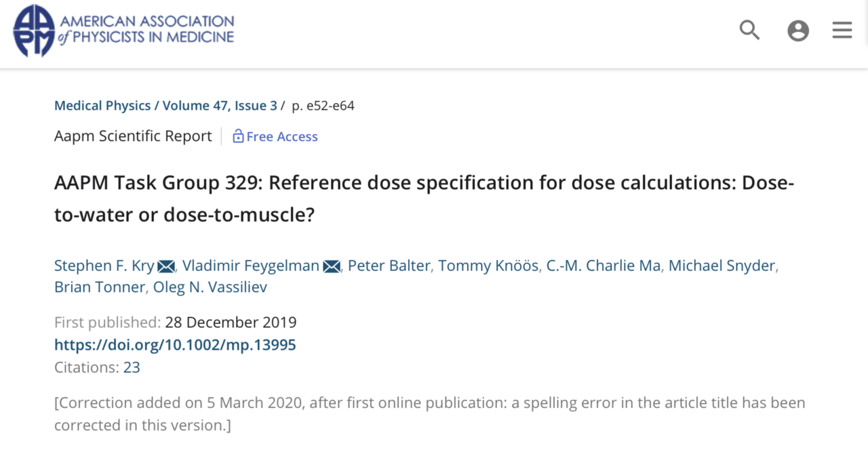View the 23 citations
Viewport: 868px width, 454px height.
pos(132,367)
